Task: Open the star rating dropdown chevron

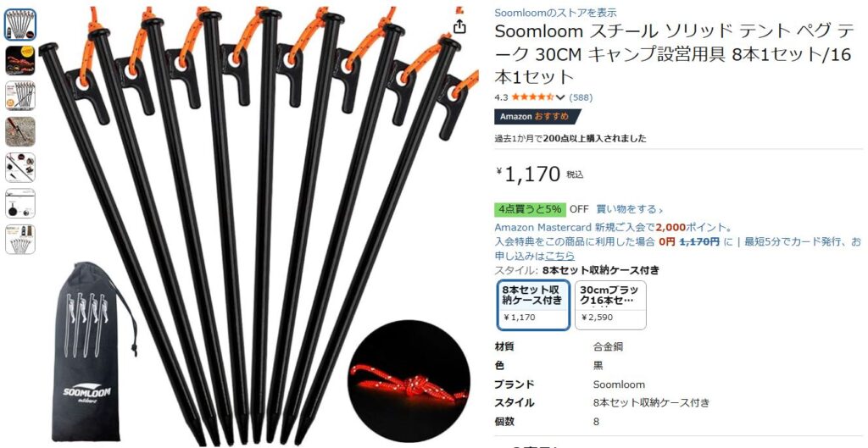Action: coord(559,97)
